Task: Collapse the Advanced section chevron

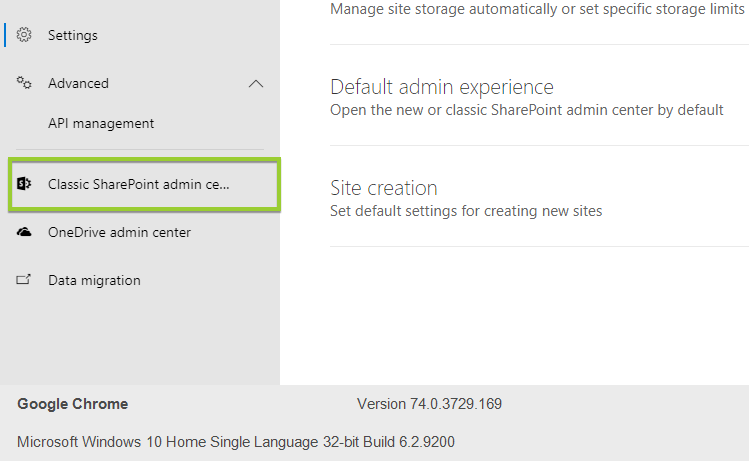Action: click(256, 84)
